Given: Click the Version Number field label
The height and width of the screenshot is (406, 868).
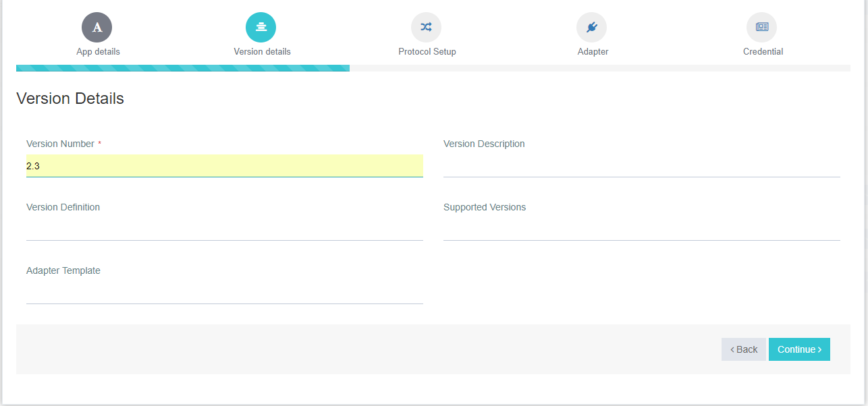Looking at the screenshot, I should click(59, 144).
